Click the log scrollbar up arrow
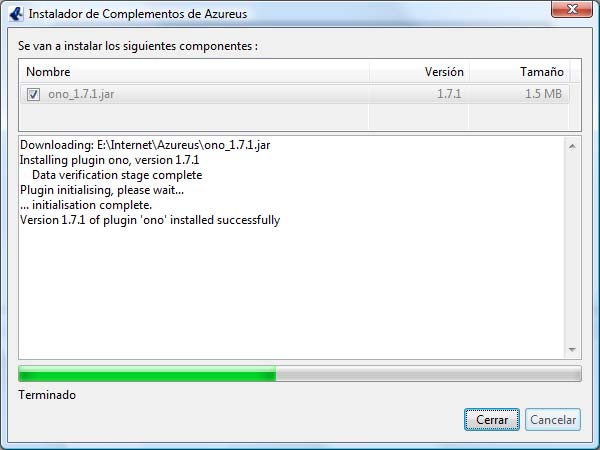 pos(572,146)
